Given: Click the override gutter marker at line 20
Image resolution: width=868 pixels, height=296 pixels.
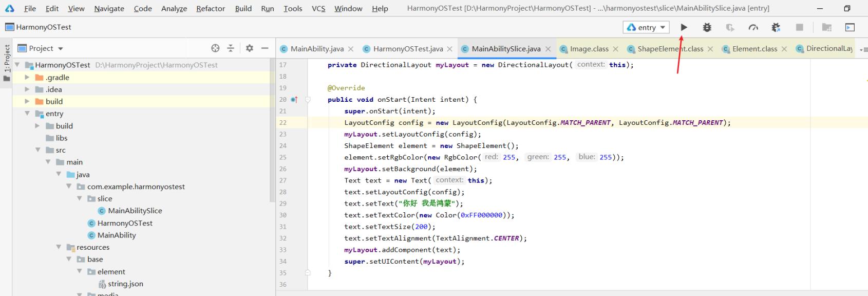Looking at the screenshot, I should pos(294,100).
